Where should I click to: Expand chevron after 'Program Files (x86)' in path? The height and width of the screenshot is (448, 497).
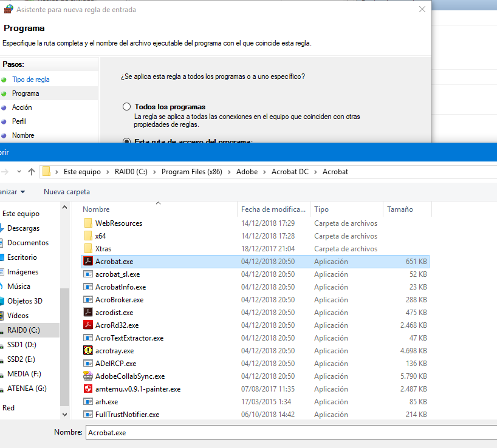229,172
